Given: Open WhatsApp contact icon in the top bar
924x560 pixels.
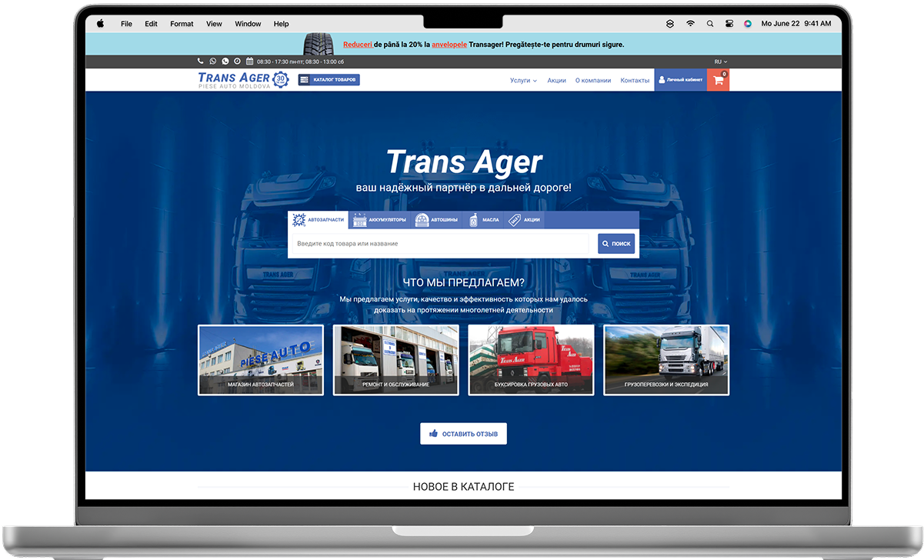Looking at the screenshot, I should (225, 62).
